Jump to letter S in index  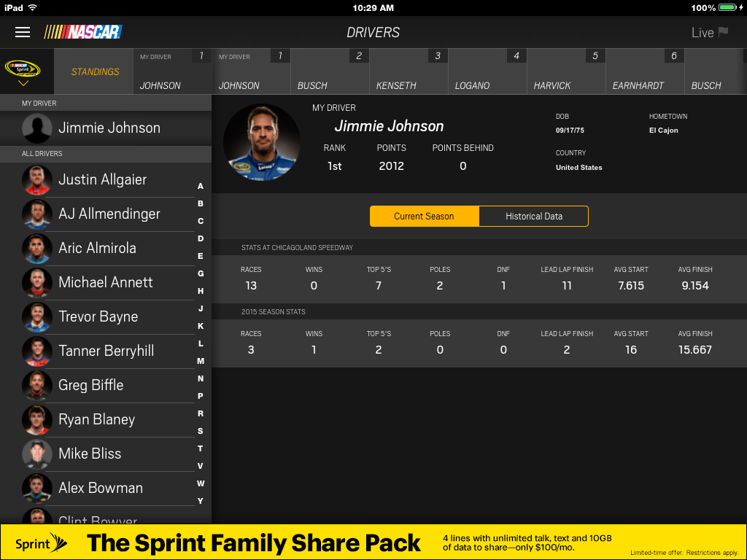pos(201,431)
